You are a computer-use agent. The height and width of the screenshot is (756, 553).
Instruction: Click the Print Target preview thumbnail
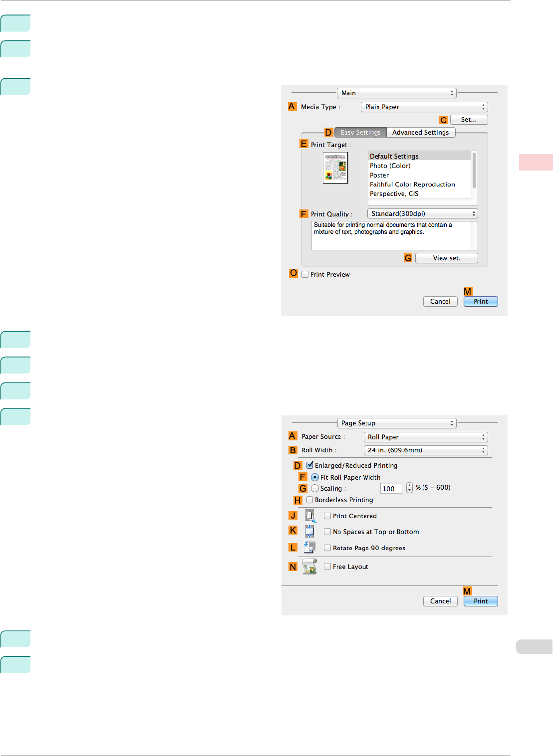[335, 168]
